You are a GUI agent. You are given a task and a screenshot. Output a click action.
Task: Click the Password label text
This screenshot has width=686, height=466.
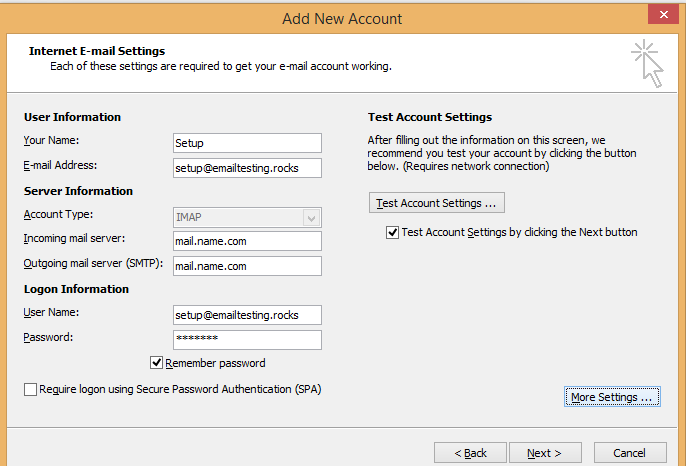[x=48, y=337]
